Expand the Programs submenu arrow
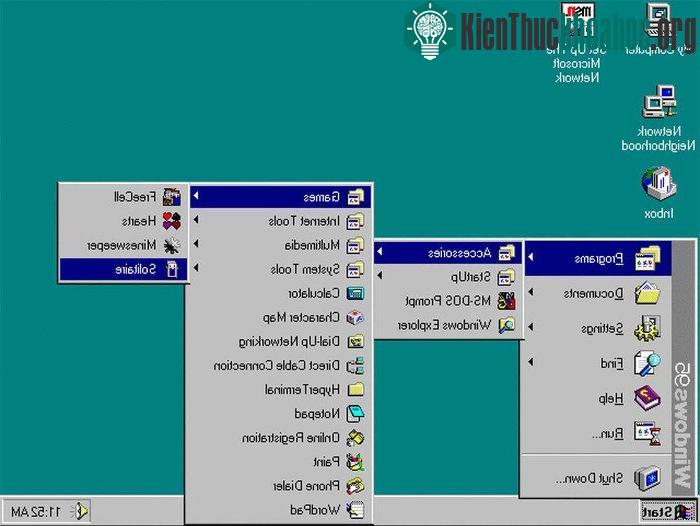Viewport: 700px width, 526px height. click(x=530, y=257)
